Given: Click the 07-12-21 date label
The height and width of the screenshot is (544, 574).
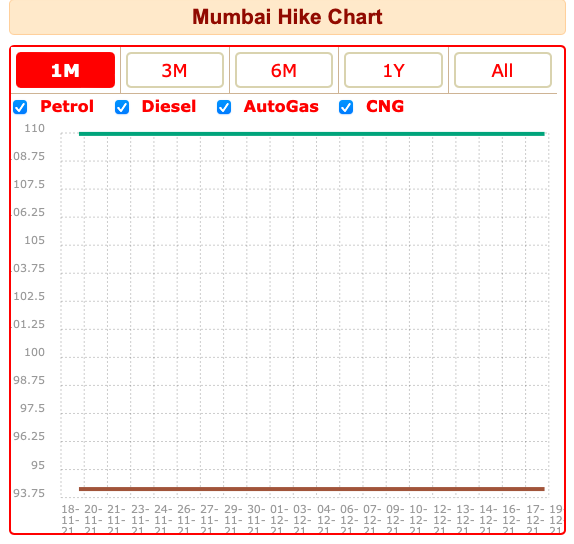Looking at the screenshot, I should click(372, 520).
